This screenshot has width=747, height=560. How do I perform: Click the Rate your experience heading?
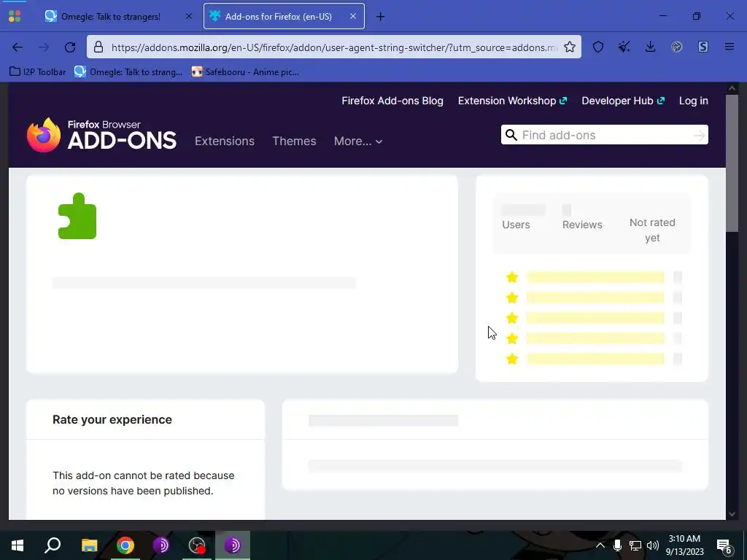click(112, 419)
